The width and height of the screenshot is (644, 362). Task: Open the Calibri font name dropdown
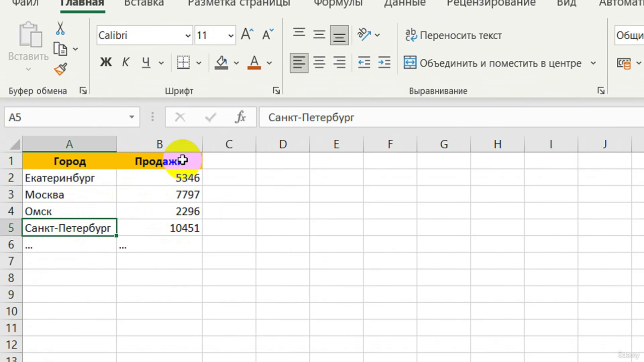188,36
